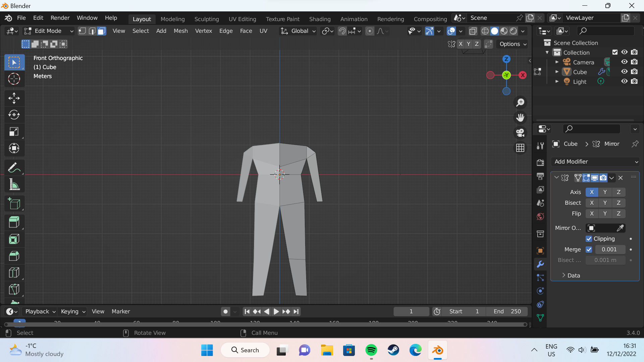Screen dimensions: 644x362
Task: Disable the Merge checkbox
Action: (x=589, y=249)
